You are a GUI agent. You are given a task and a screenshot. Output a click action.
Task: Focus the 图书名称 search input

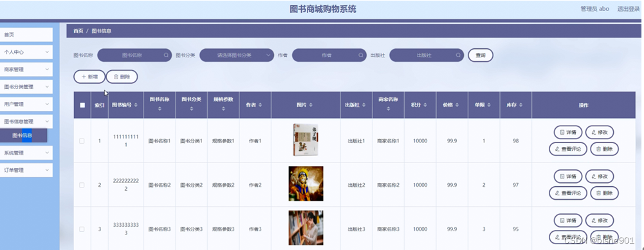point(134,55)
